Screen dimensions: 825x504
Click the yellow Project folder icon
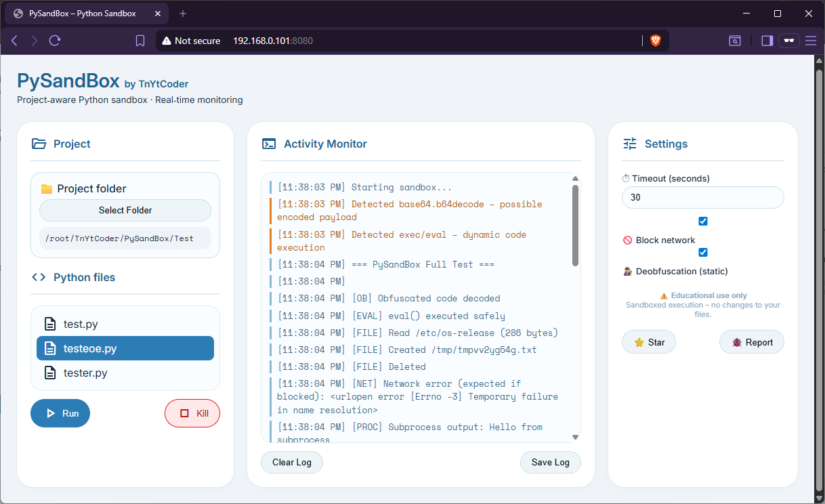click(x=47, y=189)
